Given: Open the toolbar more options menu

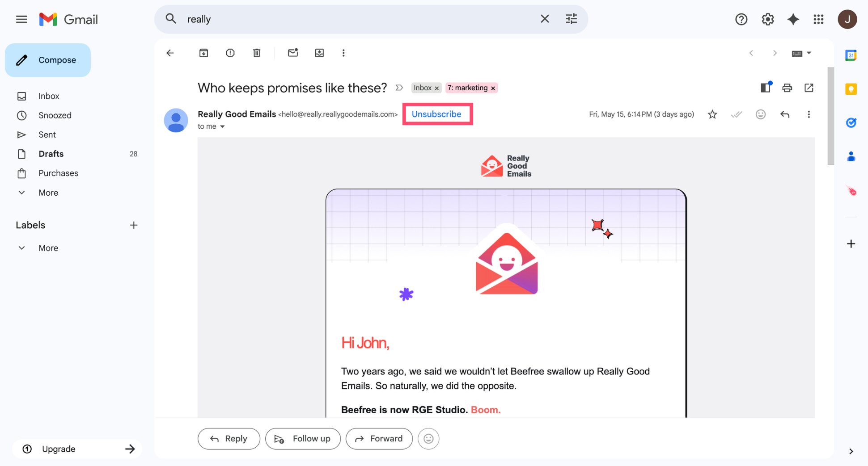Looking at the screenshot, I should tap(343, 53).
